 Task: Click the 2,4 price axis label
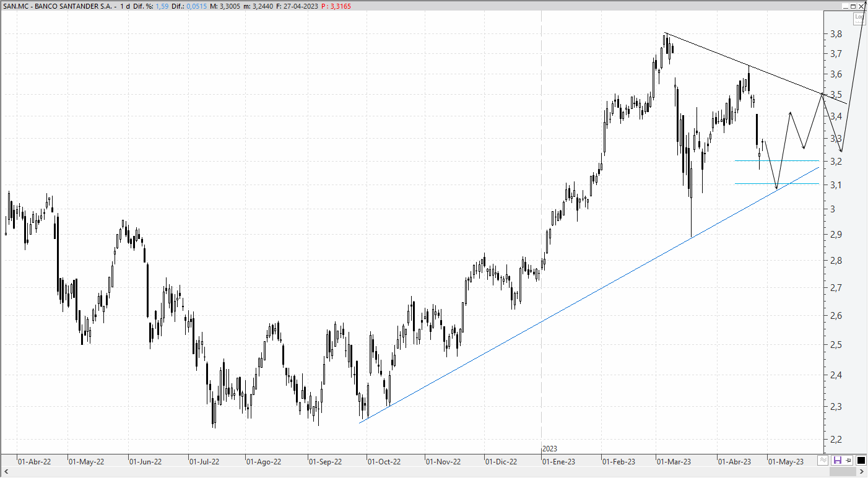pyautogui.click(x=836, y=375)
